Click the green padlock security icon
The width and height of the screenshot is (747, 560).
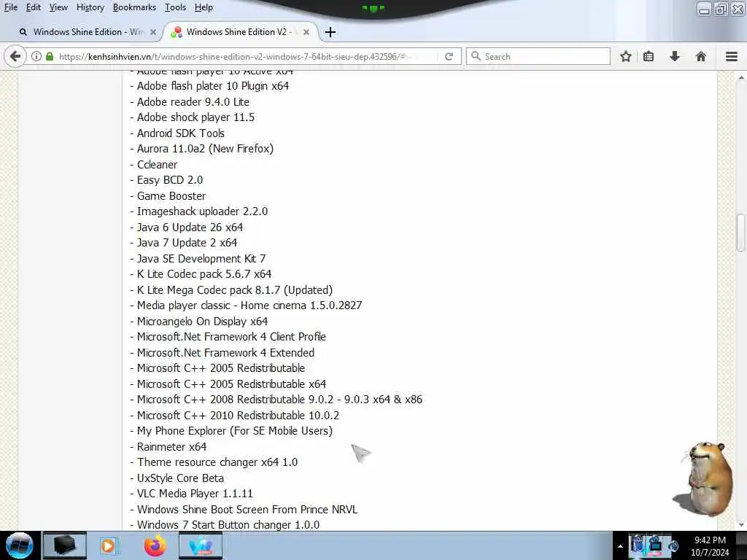pyautogui.click(x=49, y=56)
